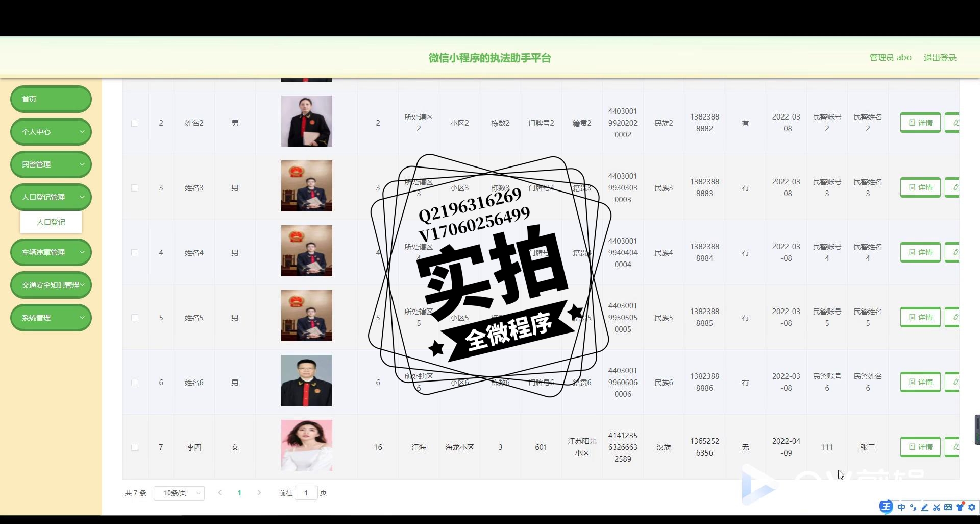980x524 pixels.
Task: Open 详情 for row 姓名6
Action: tap(920, 383)
